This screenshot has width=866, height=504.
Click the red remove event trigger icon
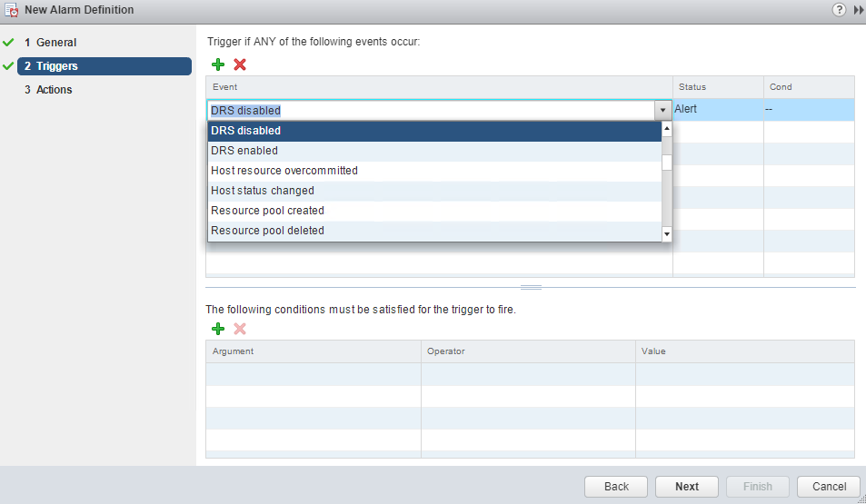click(240, 64)
